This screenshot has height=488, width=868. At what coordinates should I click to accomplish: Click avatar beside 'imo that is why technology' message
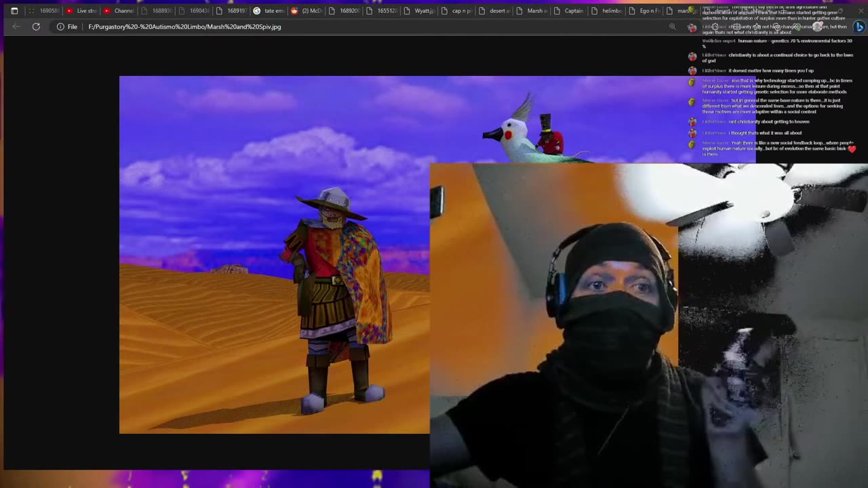(692, 83)
